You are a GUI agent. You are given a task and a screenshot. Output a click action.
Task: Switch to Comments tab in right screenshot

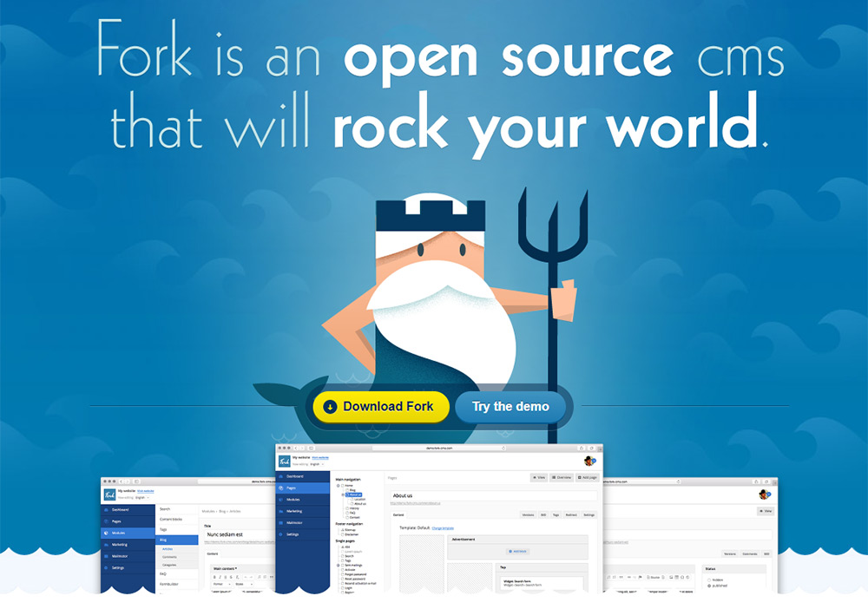750,553
